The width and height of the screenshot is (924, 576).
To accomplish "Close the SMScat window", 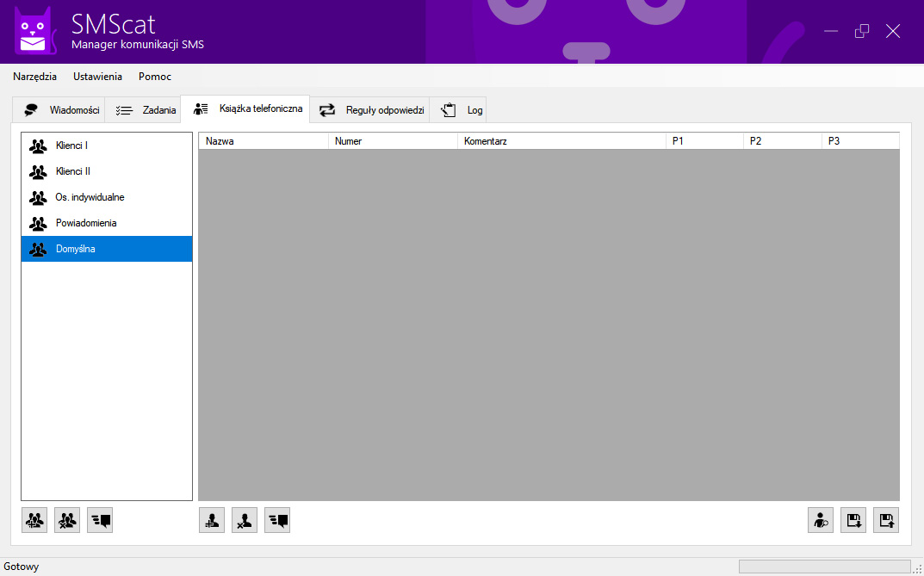I will click(893, 31).
